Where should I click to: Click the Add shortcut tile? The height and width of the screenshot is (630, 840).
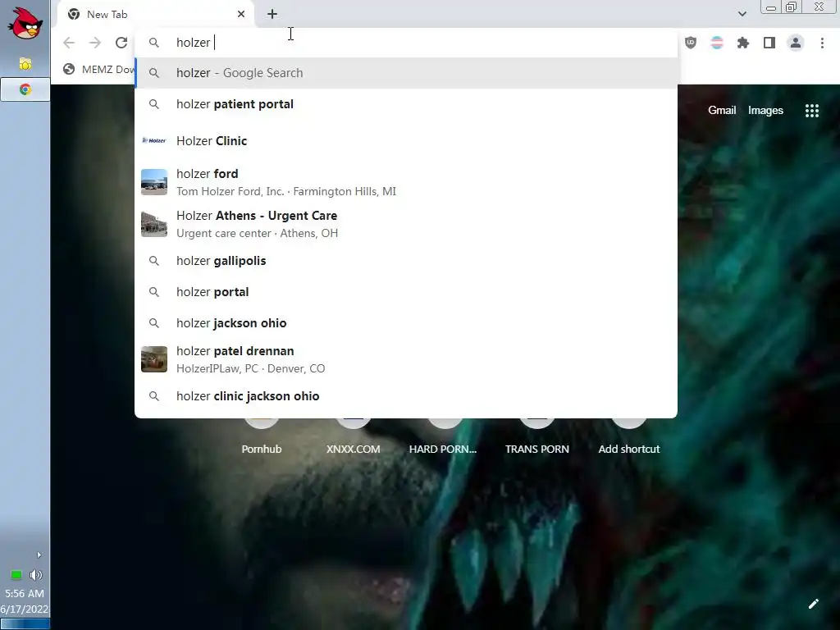pos(629,435)
